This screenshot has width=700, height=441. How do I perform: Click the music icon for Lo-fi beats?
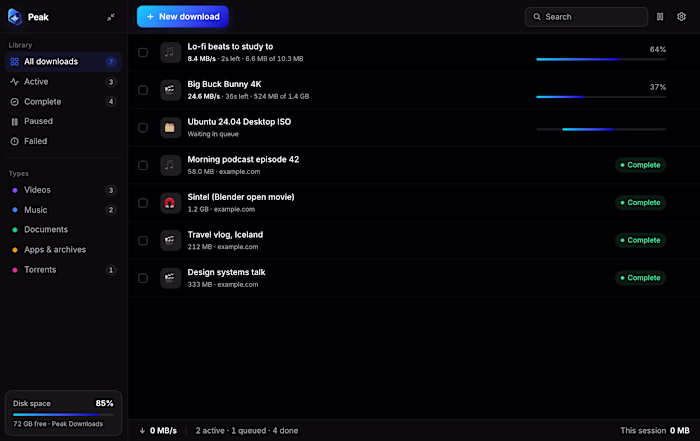click(x=171, y=53)
